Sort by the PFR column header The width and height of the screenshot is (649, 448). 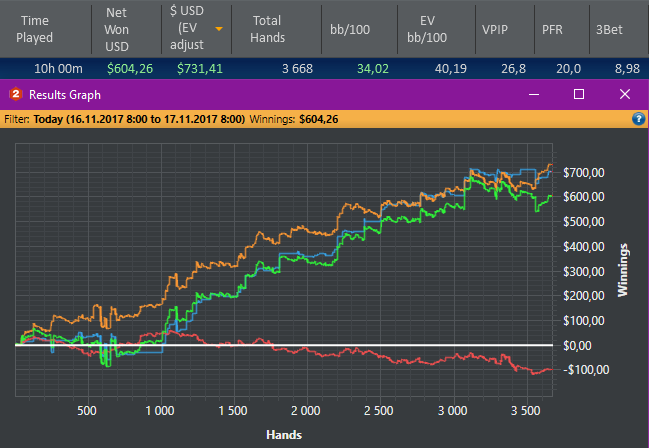pos(552,29)
